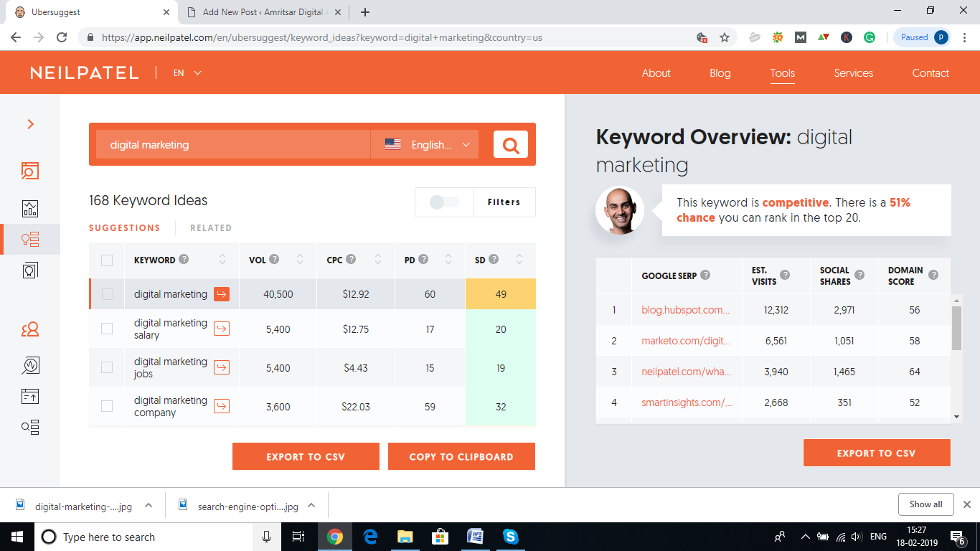
Task: Click Show all downloads button
Action: 925,504
